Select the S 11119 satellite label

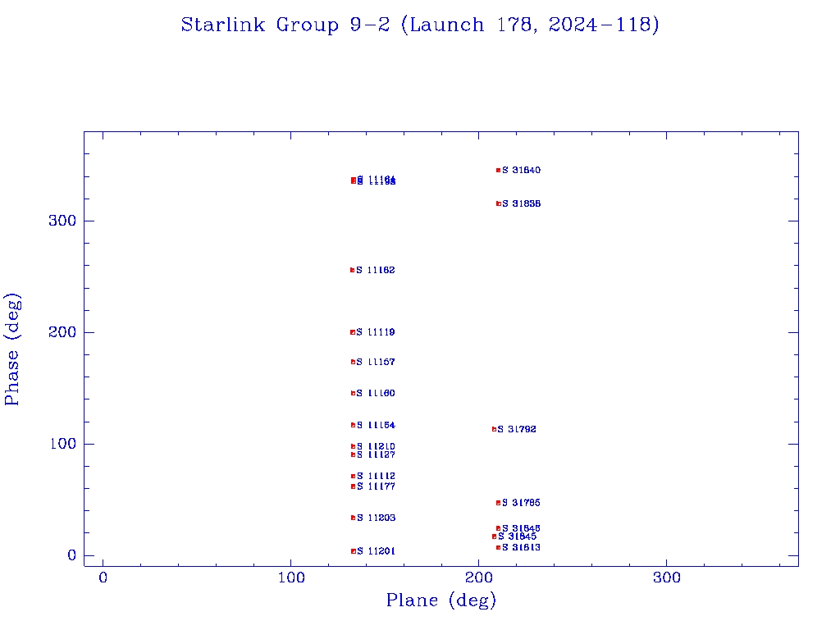tap(376, 332)
